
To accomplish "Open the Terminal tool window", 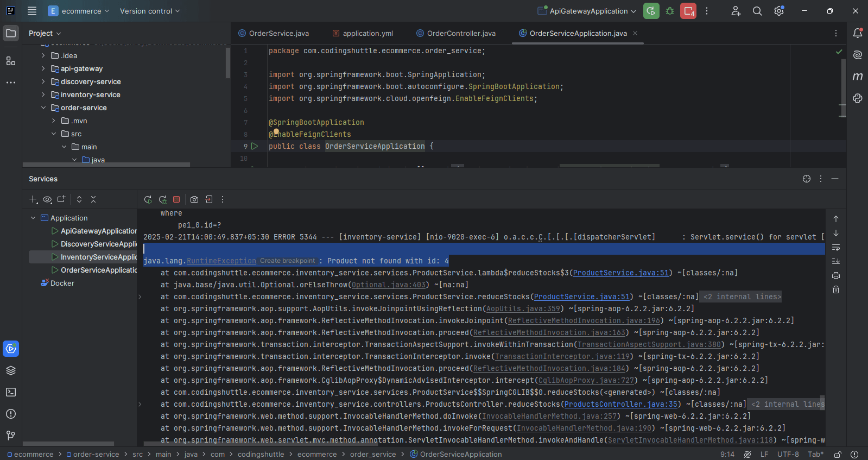I will pyautogui.click(x=11, y=392).
